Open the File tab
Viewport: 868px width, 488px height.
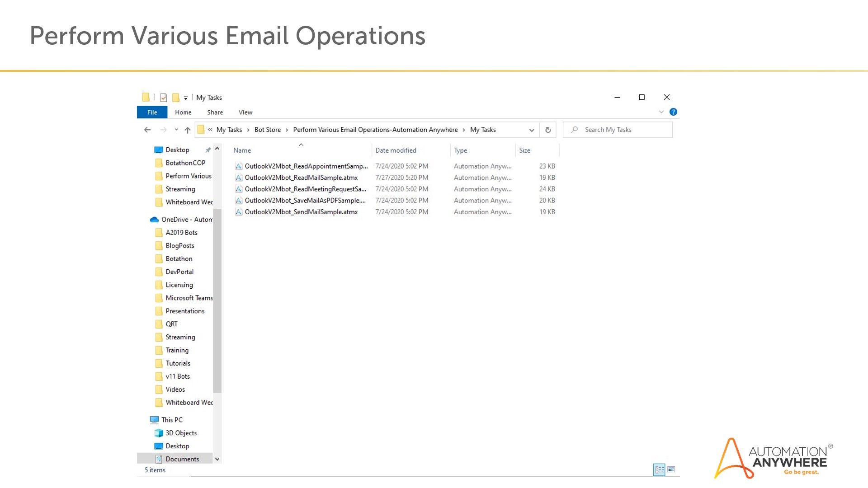pyautogui.click(x=152, y=113)
